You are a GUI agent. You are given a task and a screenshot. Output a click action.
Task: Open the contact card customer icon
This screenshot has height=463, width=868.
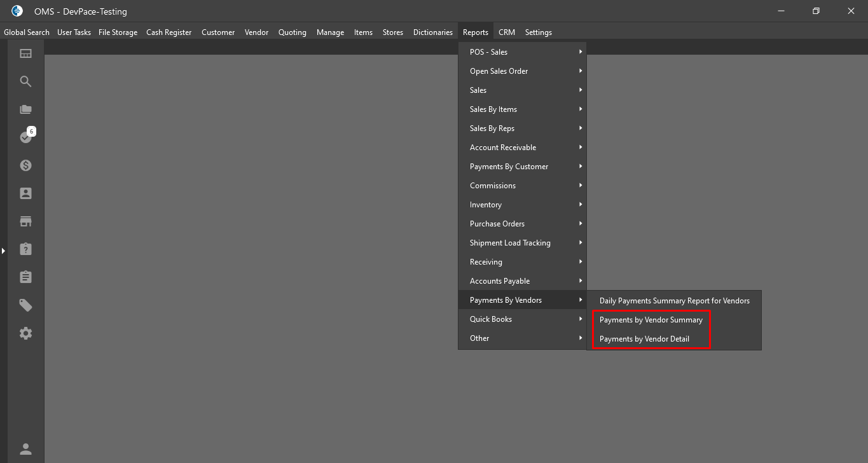(x=25, y=193)
